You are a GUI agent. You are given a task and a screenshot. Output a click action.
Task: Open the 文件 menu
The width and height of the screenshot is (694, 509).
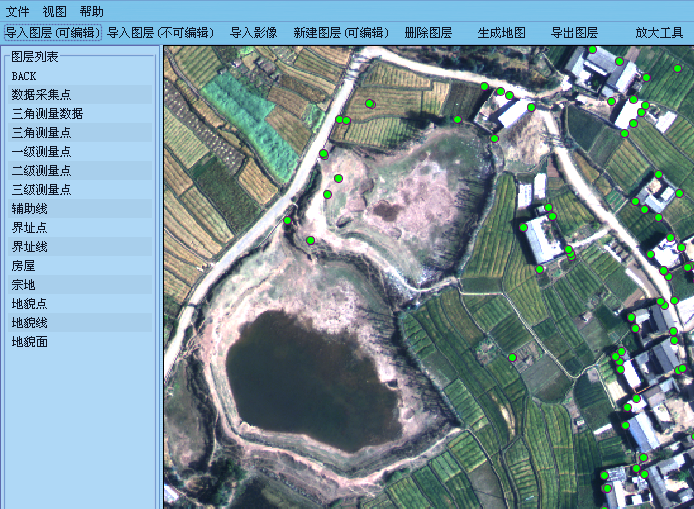[x=17, y=11]
